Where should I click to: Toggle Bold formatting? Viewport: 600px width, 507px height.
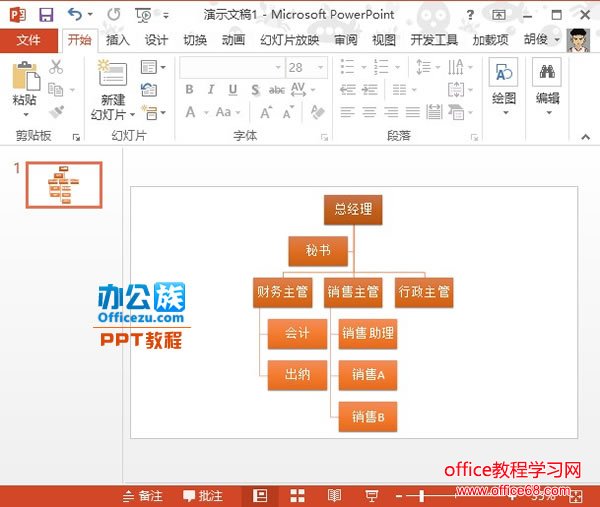(x=189, y=90)
